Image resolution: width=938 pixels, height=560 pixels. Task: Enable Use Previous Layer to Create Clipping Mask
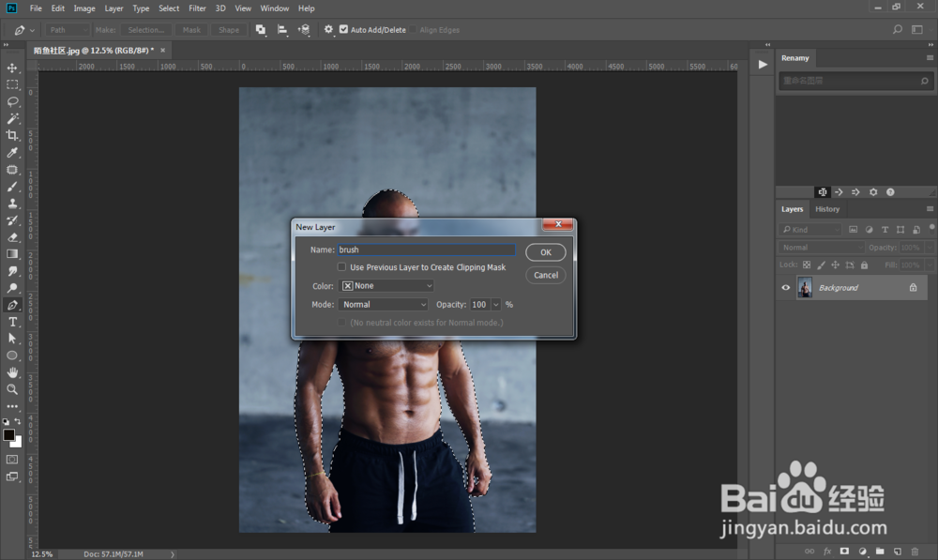point(341,266)
